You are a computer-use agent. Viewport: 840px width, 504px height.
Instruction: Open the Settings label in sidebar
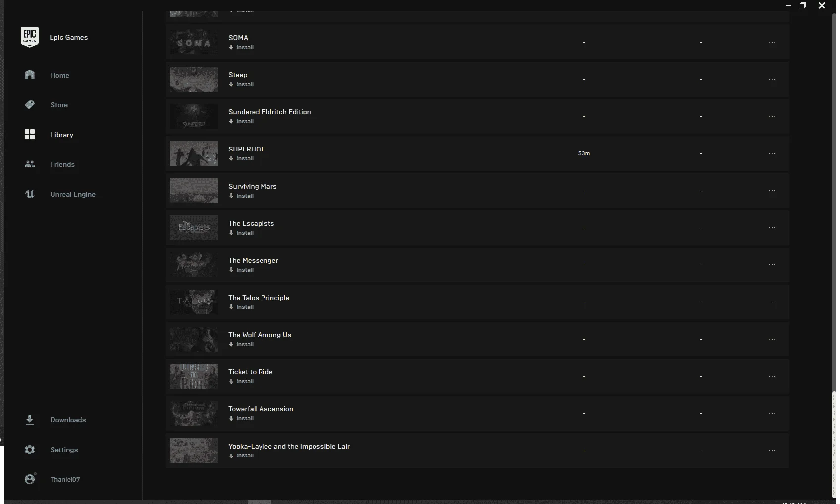64,450
